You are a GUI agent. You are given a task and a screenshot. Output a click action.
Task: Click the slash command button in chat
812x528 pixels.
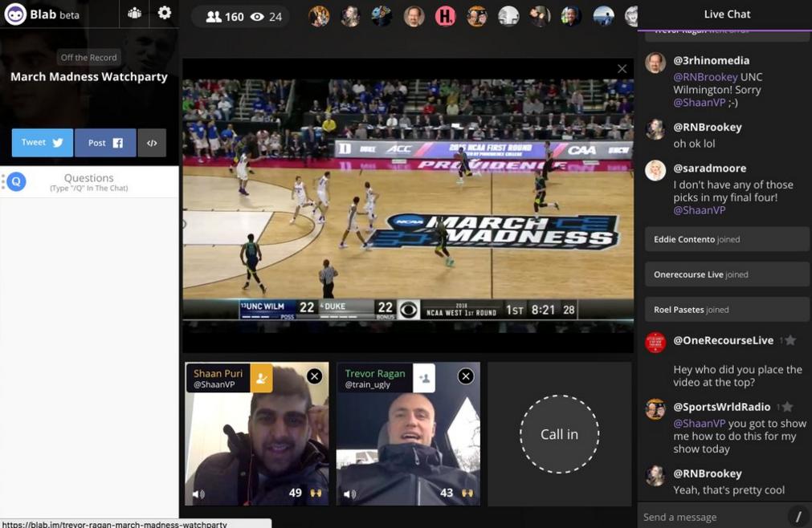(798, 516)
